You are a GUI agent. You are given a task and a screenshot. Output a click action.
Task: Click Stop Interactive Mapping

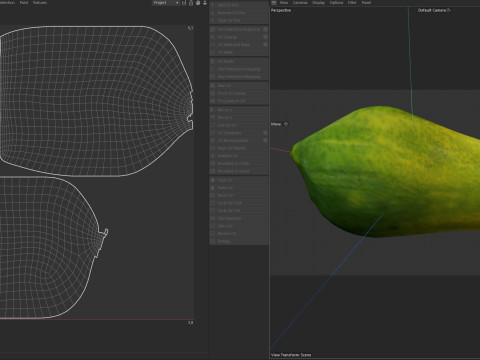[239, 77]
